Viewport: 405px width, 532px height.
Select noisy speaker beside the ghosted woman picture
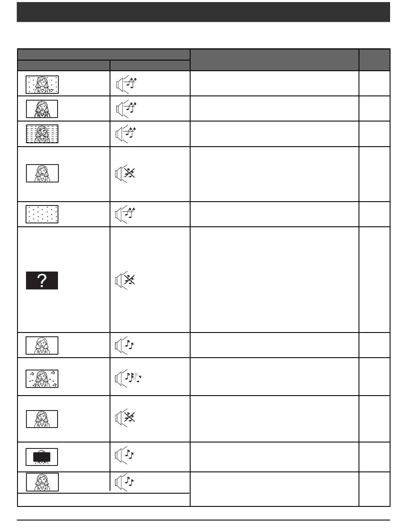[125, 109]
